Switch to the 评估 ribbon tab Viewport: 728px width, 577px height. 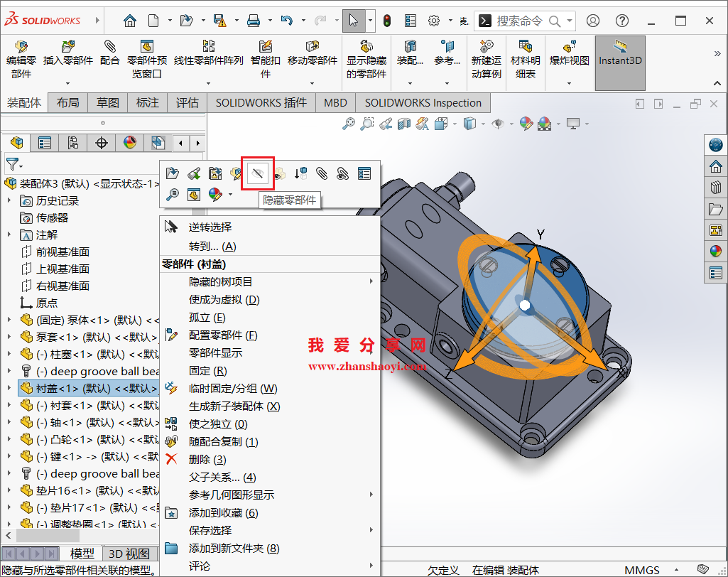pyautogui.click(x=187, y=102)
